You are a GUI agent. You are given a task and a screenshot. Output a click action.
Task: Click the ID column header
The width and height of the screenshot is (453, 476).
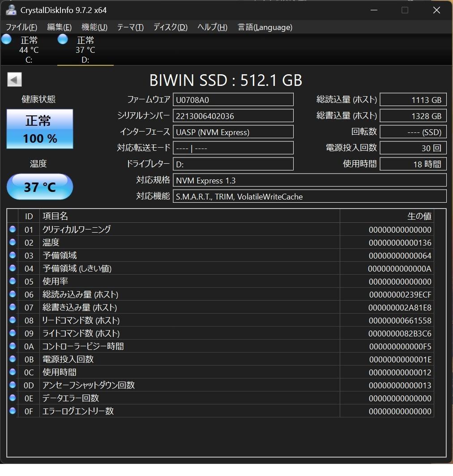[29, 216]
